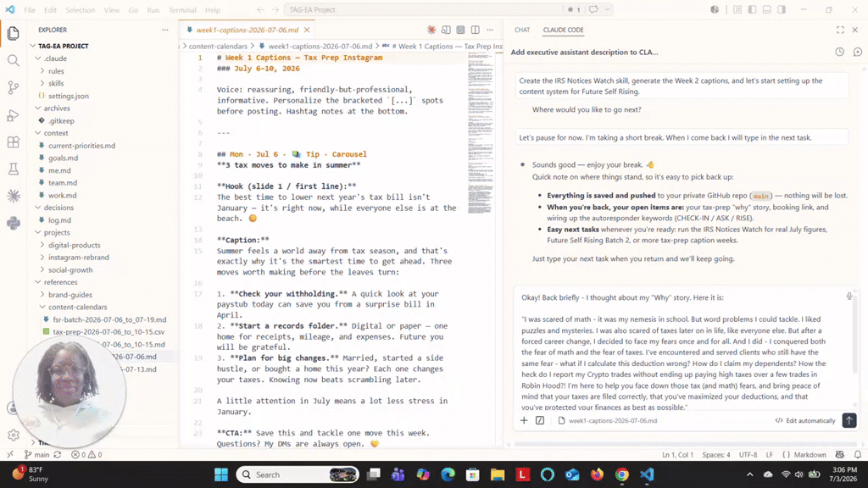868x488 pixels.
Task: Toggle Edit automatically mode
Action: (x=805, y=420)
